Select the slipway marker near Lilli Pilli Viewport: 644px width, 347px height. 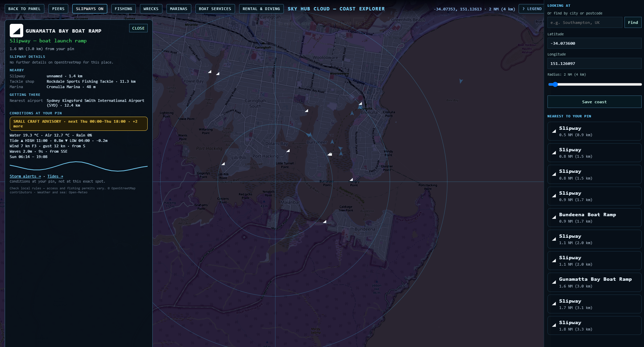tap(223, 164)
